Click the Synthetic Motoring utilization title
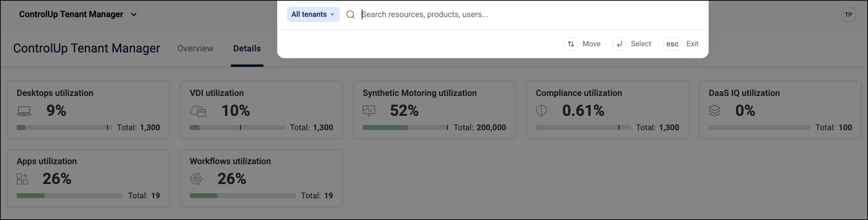 tap(420, 93)
